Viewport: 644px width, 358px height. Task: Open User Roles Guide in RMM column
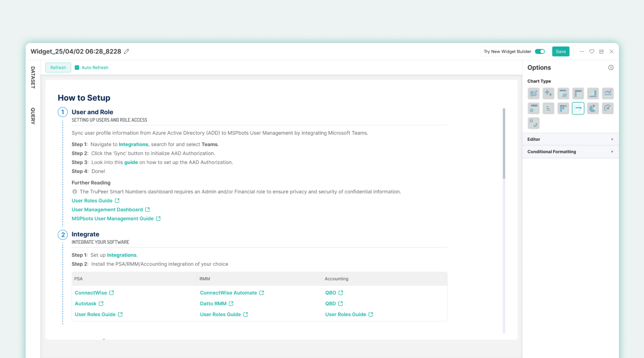[220, 314]
